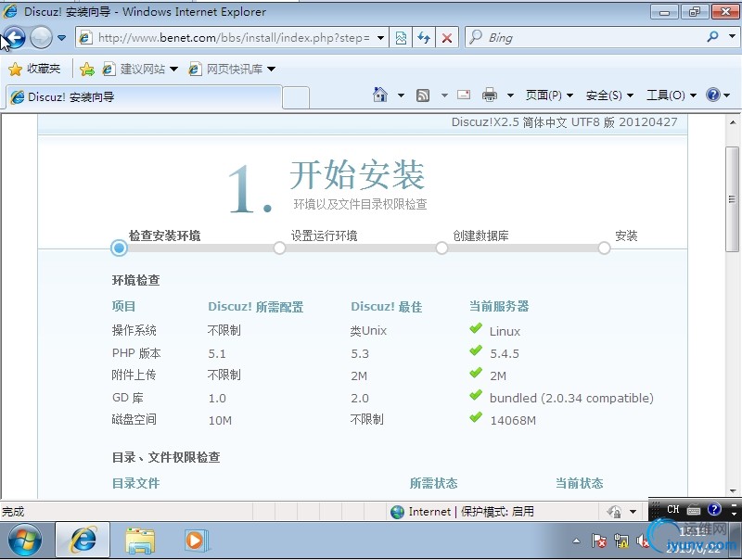
Task: Click the page scroll up arrow
Action: pos(733,122)
